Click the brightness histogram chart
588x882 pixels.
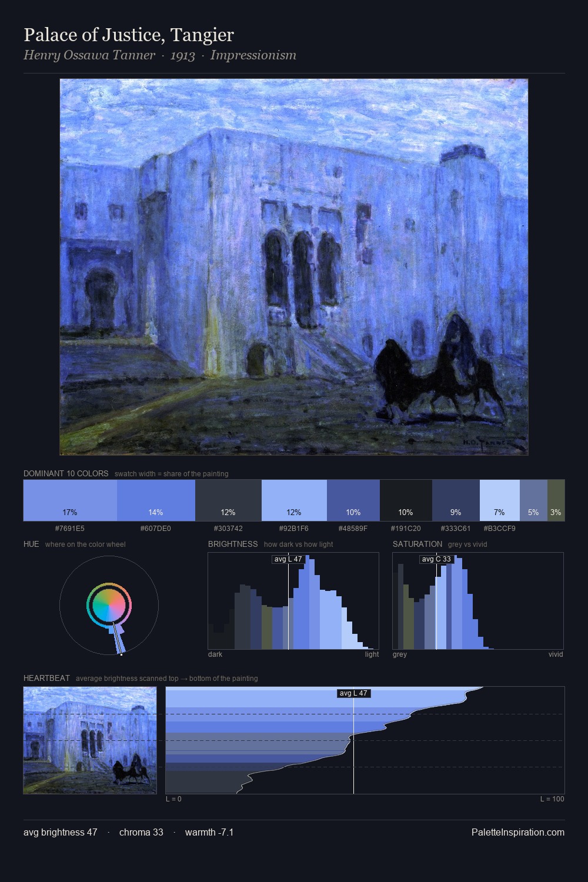tap(293, 601)
